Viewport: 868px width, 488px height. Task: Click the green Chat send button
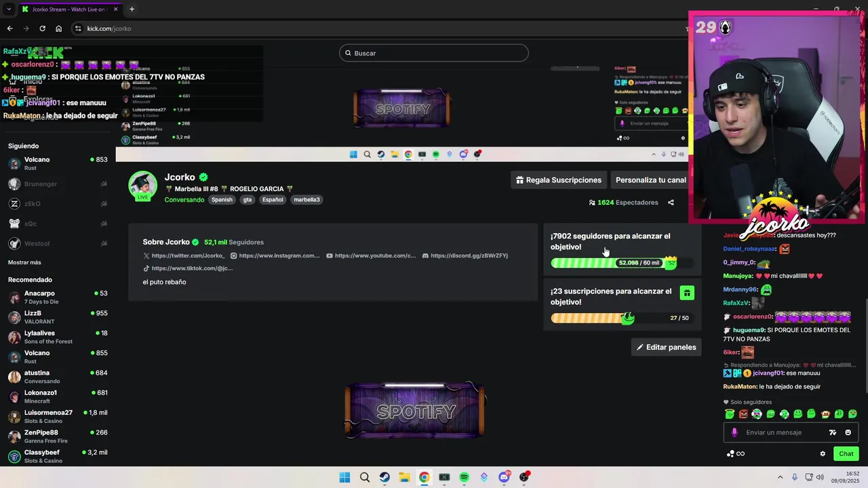click(x=846, y=454)
